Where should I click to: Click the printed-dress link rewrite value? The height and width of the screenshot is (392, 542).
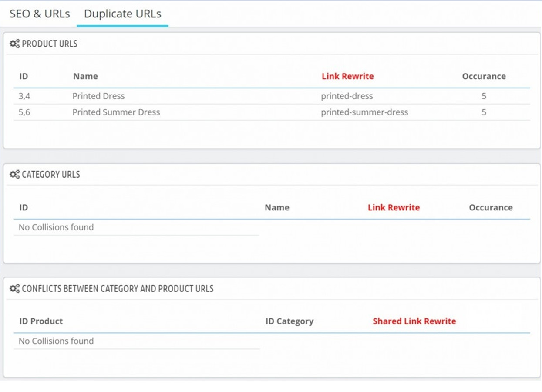(347, 96)
